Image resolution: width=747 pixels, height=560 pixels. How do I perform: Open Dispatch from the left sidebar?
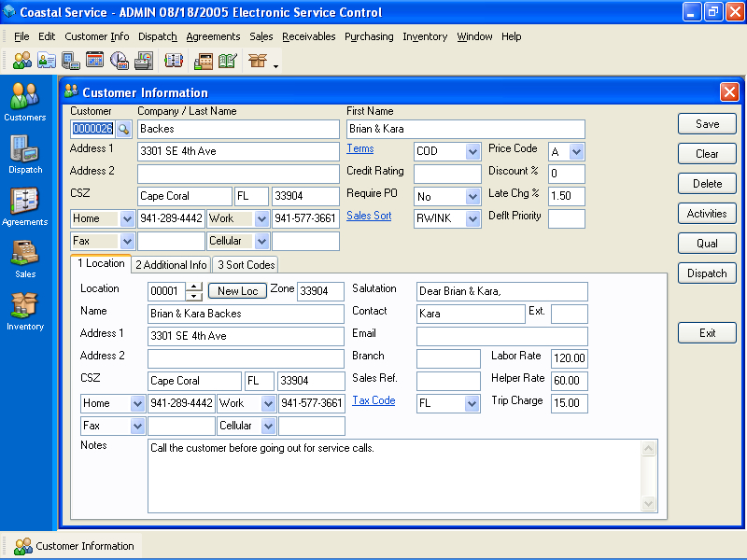pyautogui.click(x=25, y=154)
